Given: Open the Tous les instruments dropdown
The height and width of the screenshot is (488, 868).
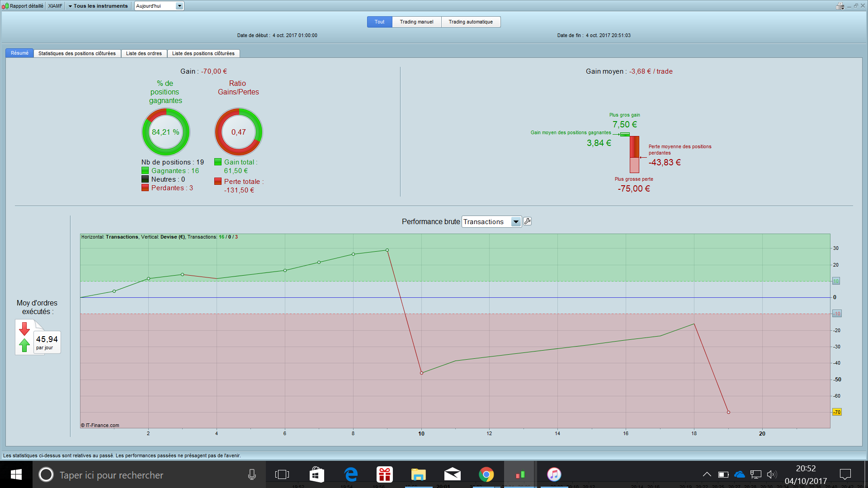Looking at the screenshot, I should click(x=98, y=6).
